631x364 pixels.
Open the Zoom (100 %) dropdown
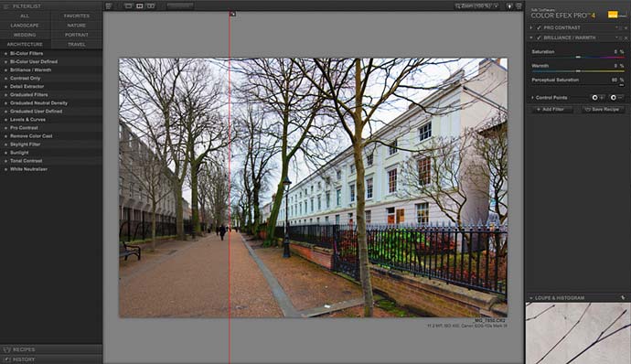click(x=476, y=6)
